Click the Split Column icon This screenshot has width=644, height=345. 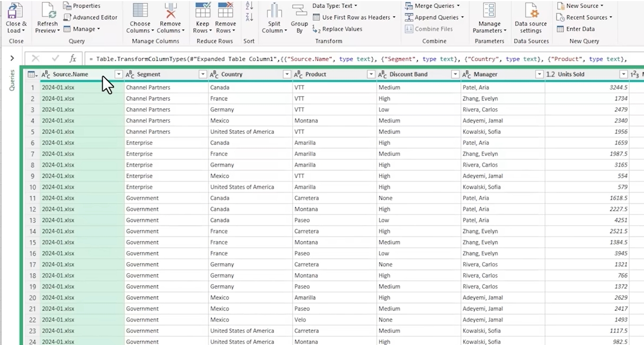[274, 12]
